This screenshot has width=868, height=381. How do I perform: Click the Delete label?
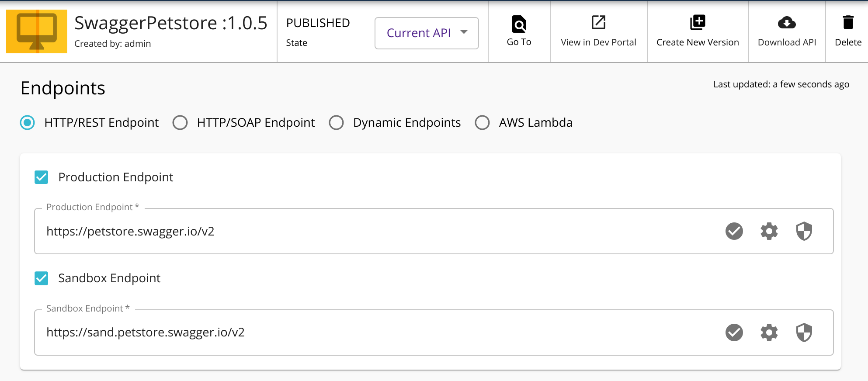coord(848,42)
